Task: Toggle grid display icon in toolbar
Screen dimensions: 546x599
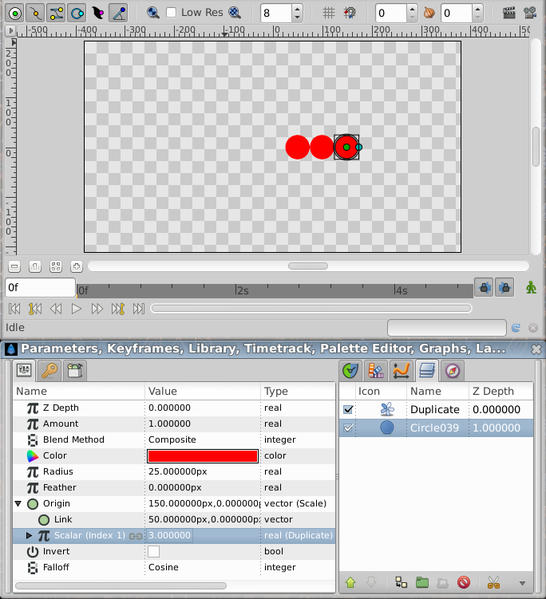Action: (x=329, y=13)
